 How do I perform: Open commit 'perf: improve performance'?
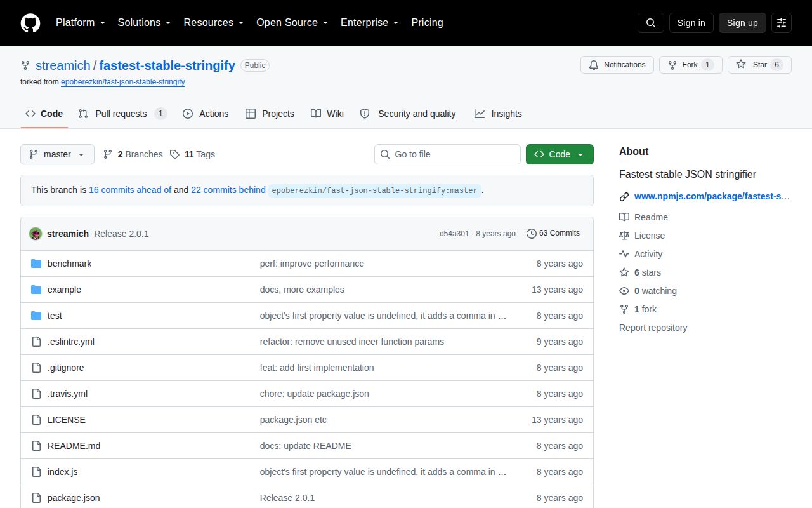[312, 264]
